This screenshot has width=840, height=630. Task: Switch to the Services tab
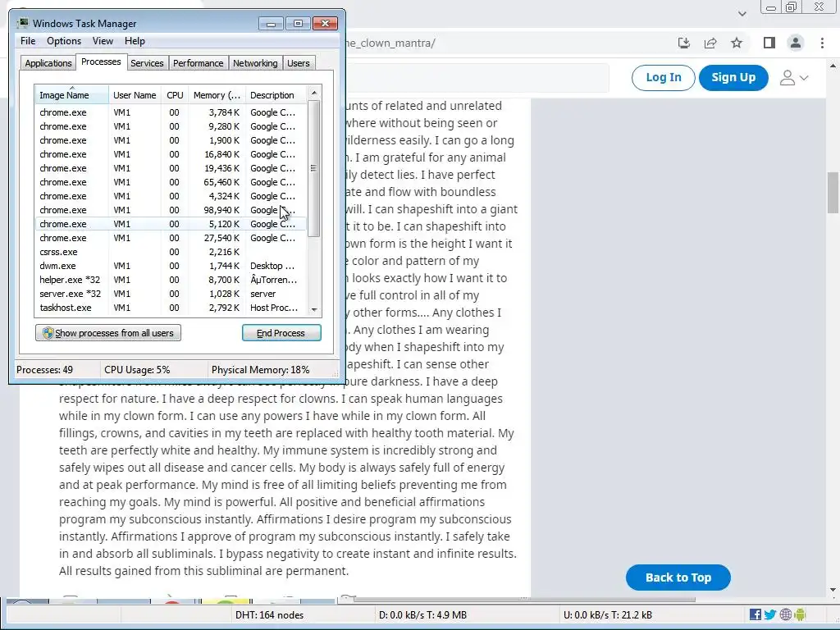click(147, 63)
